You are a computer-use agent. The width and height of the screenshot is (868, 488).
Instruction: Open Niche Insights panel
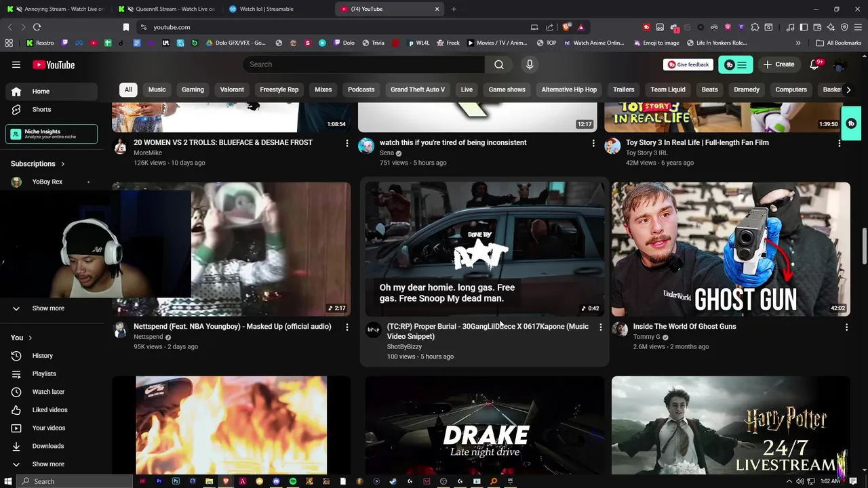point(52,134)
